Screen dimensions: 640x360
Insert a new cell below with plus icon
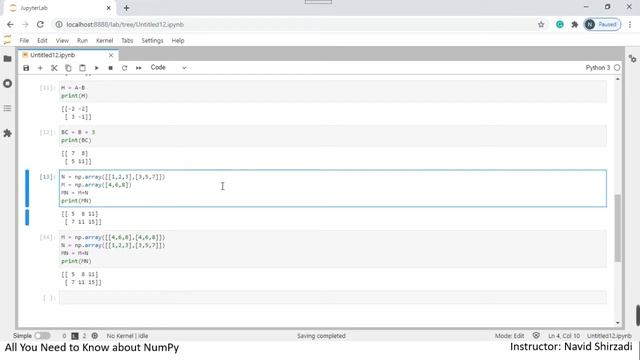(x=40, y=68)
